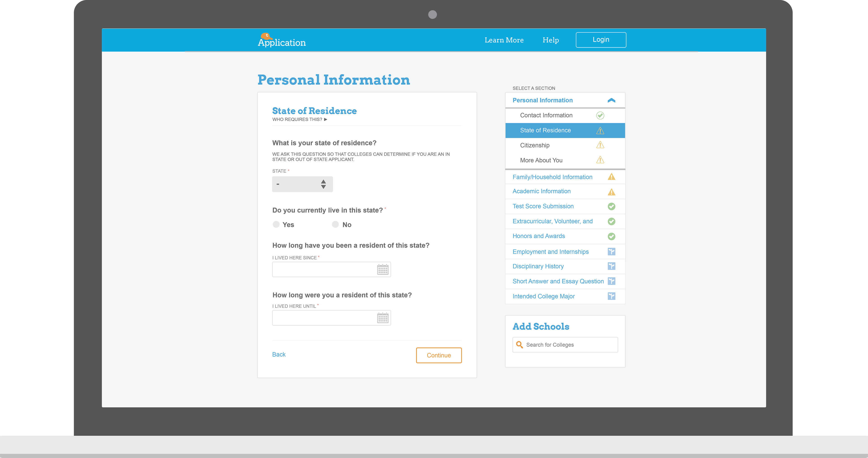
Task: Go to Citizenship subsection
Action: (x=565, y=145)
